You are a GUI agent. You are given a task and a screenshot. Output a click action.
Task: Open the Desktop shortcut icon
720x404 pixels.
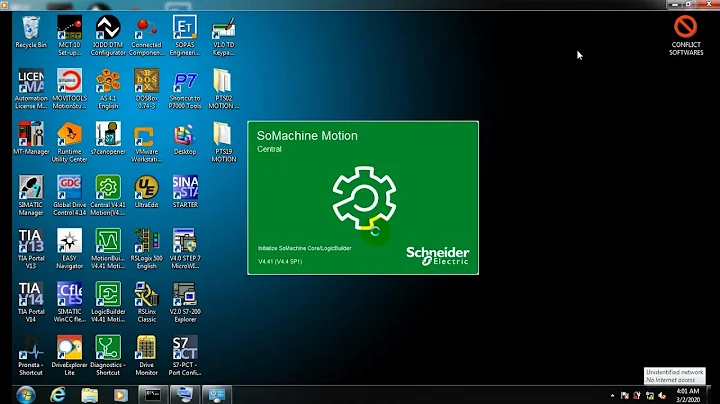pos(185,138)
